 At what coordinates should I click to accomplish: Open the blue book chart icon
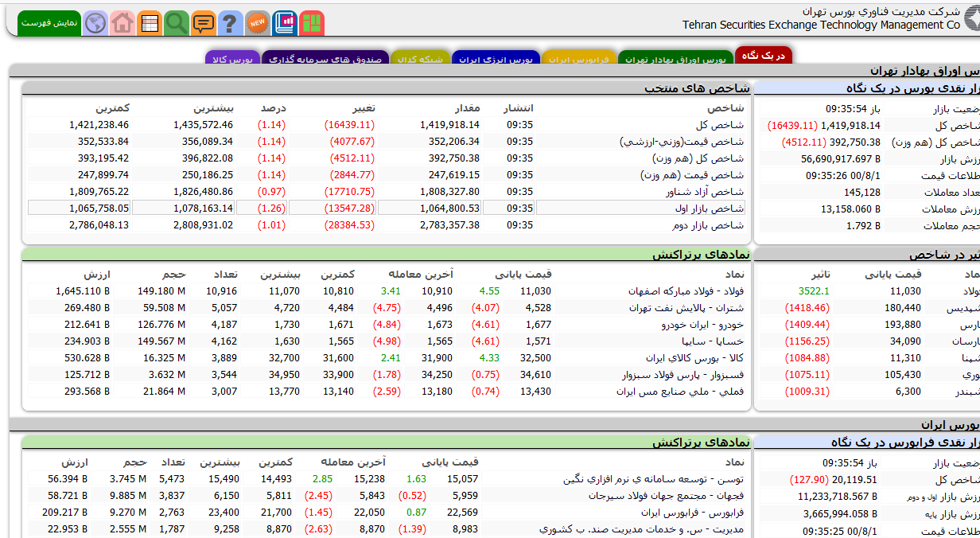284,23
